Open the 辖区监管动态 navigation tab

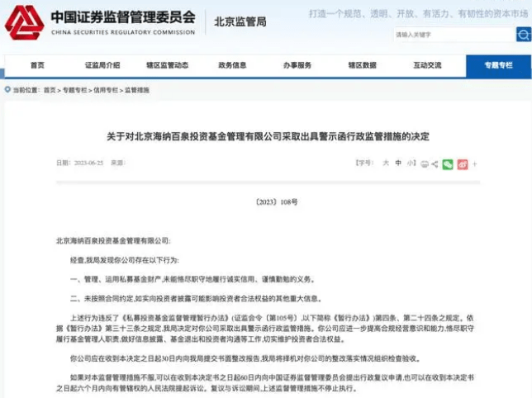167,65
